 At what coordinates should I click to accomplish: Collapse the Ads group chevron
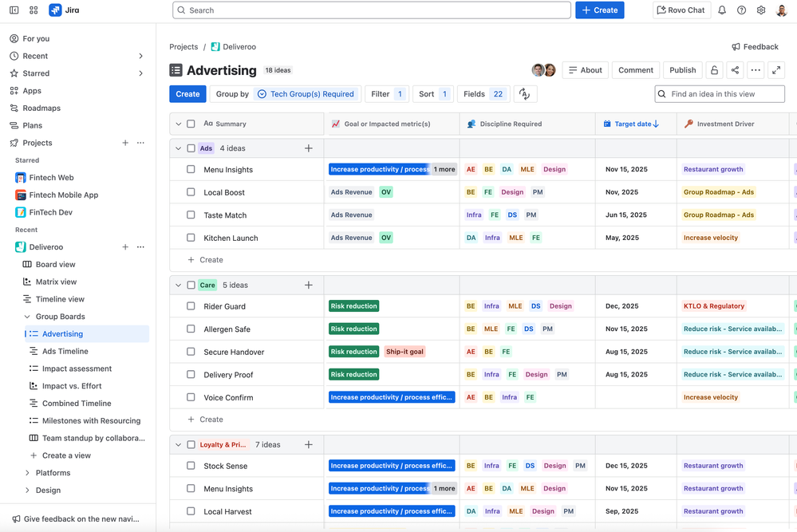click(x=178, y=148)
